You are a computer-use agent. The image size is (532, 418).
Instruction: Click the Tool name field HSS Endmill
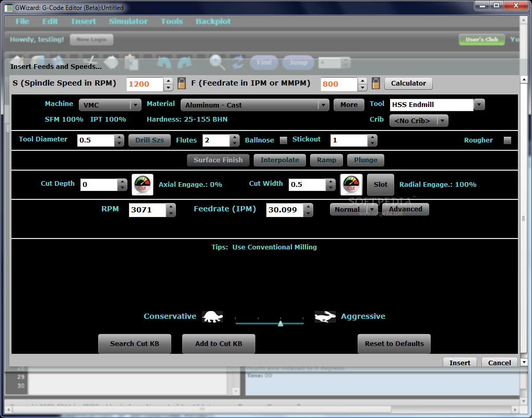click(x=432, y=104)
